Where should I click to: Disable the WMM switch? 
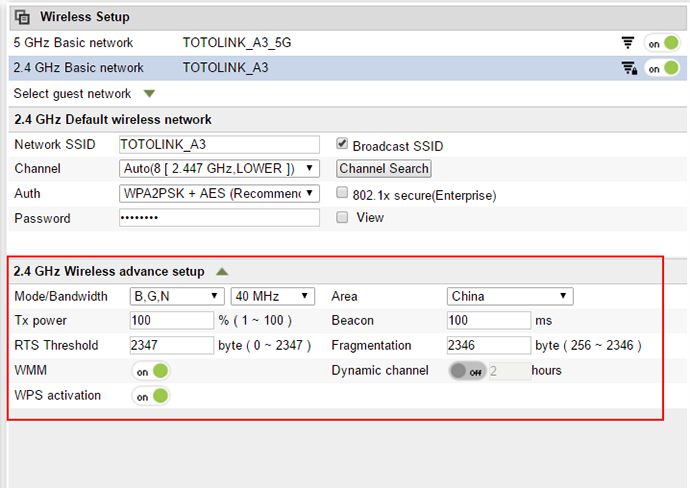(150, 371)
